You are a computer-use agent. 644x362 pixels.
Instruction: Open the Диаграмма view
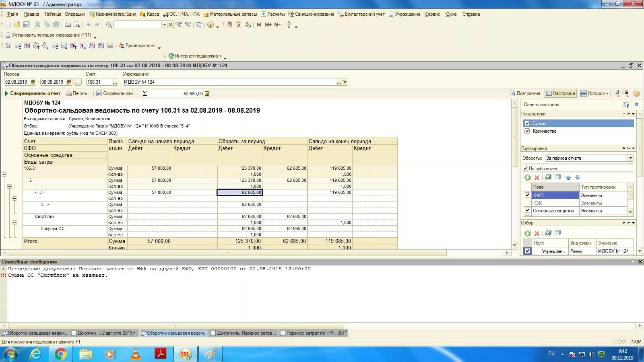pyautogui.click(x=525, y=93)
